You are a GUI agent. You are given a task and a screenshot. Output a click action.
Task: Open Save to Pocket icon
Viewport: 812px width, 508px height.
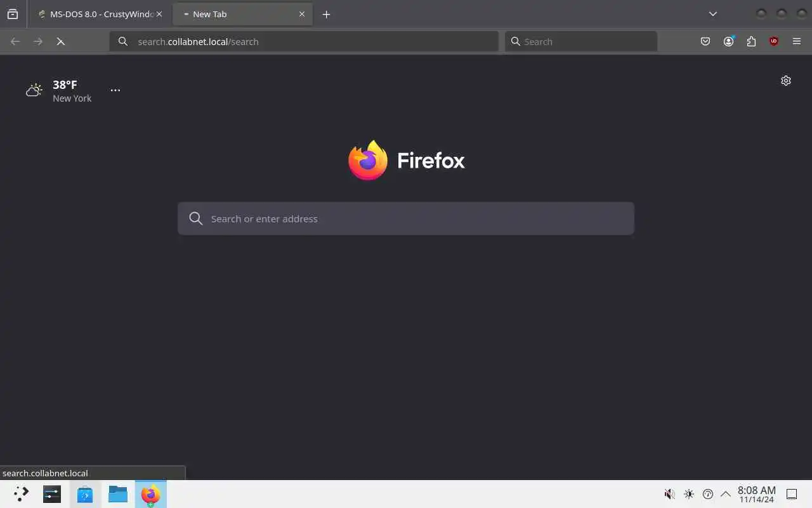[705, 41]
